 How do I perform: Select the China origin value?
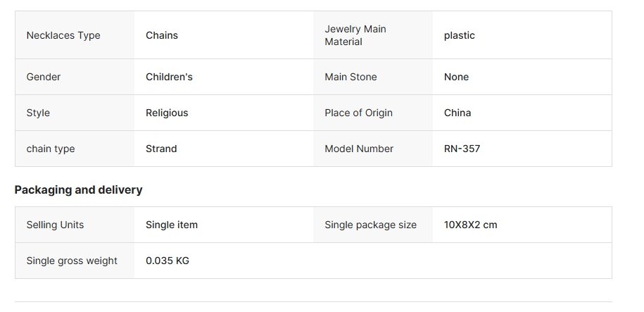(457, 113)
